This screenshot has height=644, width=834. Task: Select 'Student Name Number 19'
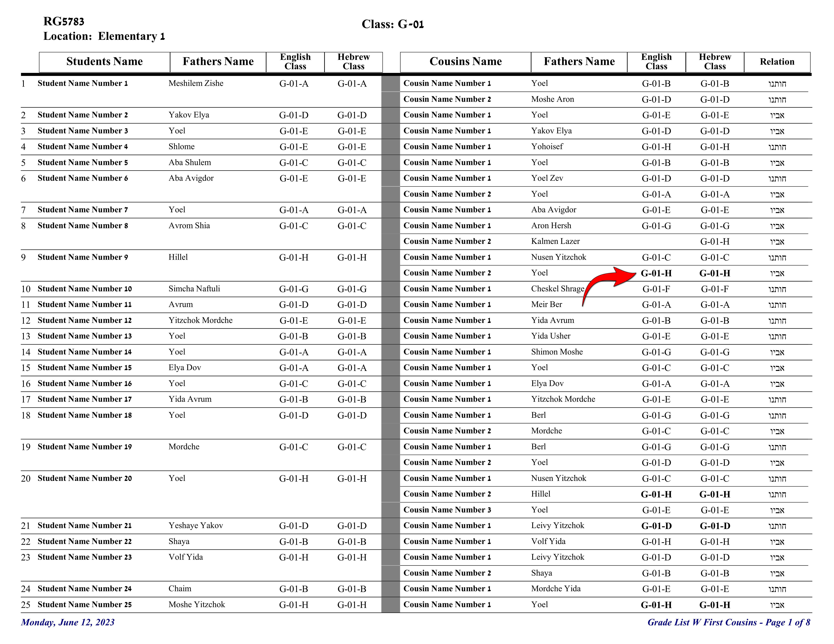[84, 447]
